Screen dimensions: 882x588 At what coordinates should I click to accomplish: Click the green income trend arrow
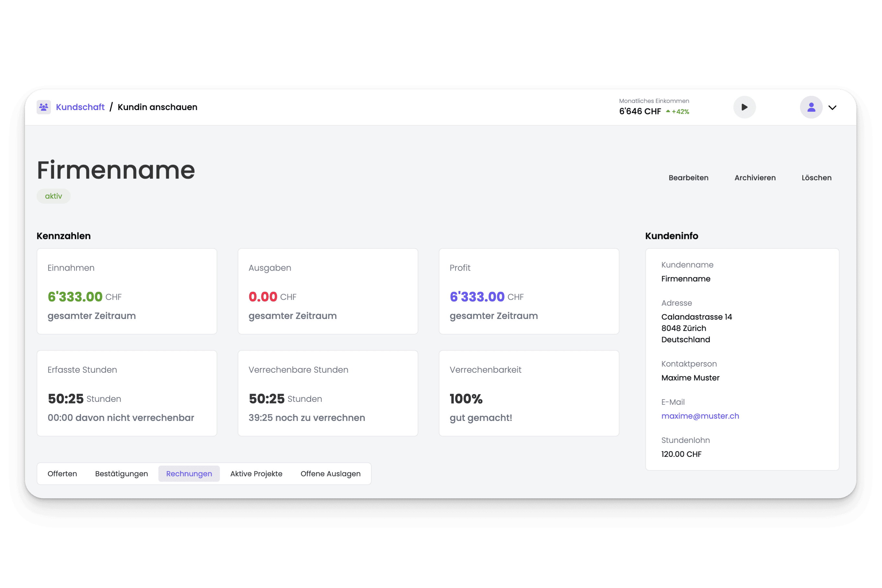(668, 111)
